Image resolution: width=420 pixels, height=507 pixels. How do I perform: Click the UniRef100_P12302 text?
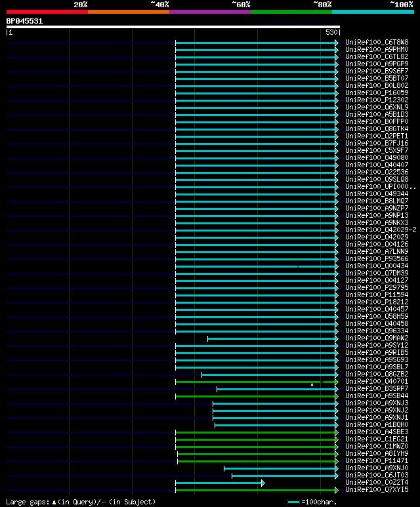[x=377, y=100]
